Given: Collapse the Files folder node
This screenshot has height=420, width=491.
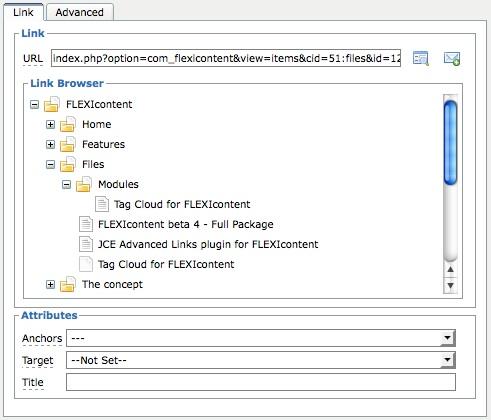Looking at the screenshot, I should (x=50, y=165).
